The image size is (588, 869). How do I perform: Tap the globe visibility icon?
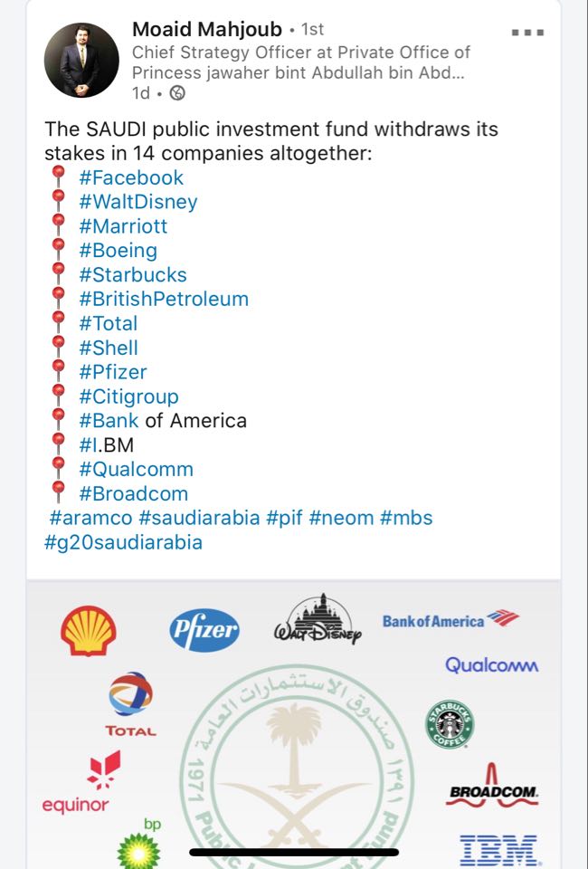click(x=178, y=92)
